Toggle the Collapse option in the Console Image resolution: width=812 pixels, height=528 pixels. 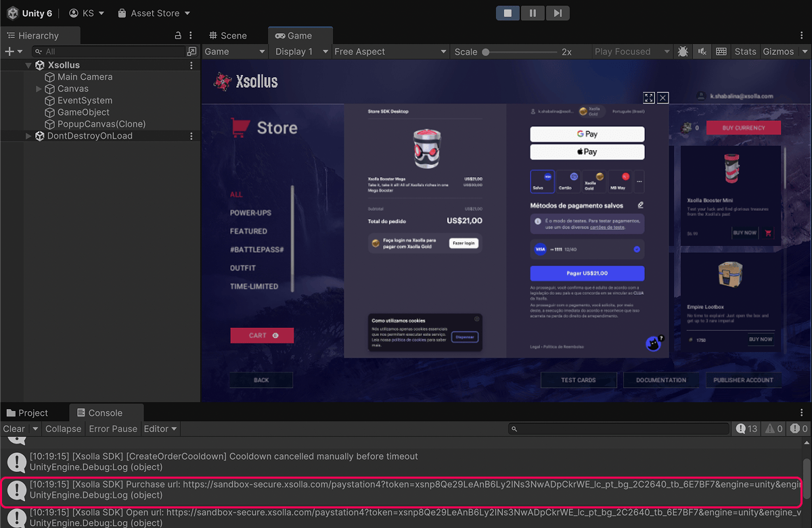(x=63, y=429)
